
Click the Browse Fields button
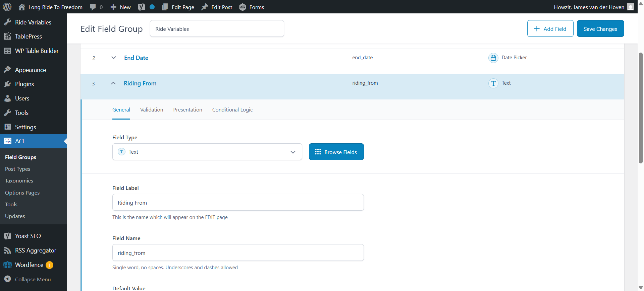point(336,152)
